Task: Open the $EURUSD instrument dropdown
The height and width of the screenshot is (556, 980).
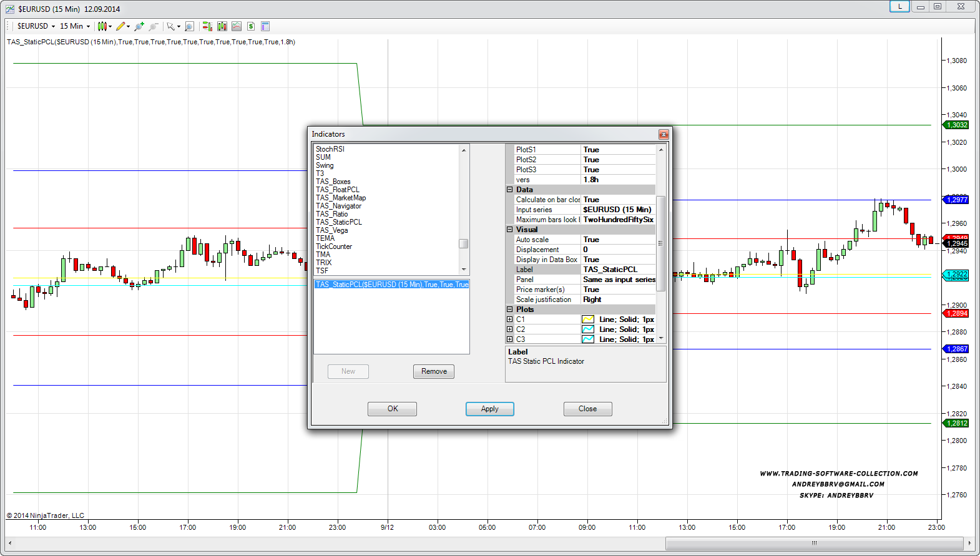Action: 36,26
